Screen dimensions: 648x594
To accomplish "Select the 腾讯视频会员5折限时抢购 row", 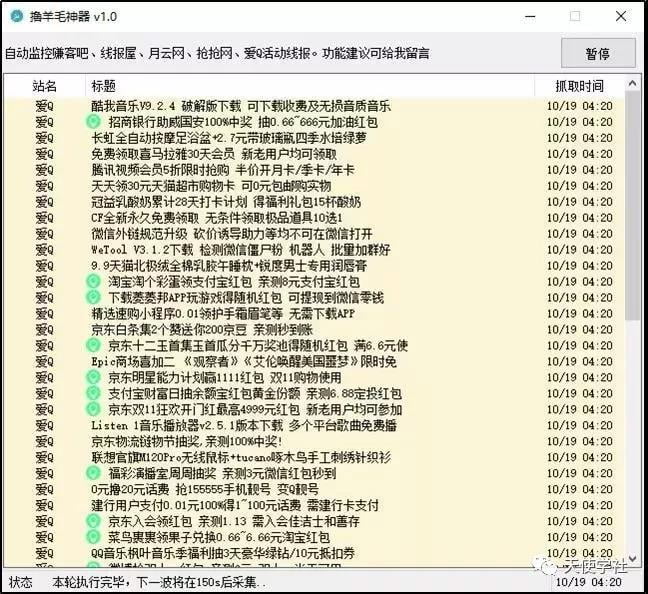I will (314, 170).
